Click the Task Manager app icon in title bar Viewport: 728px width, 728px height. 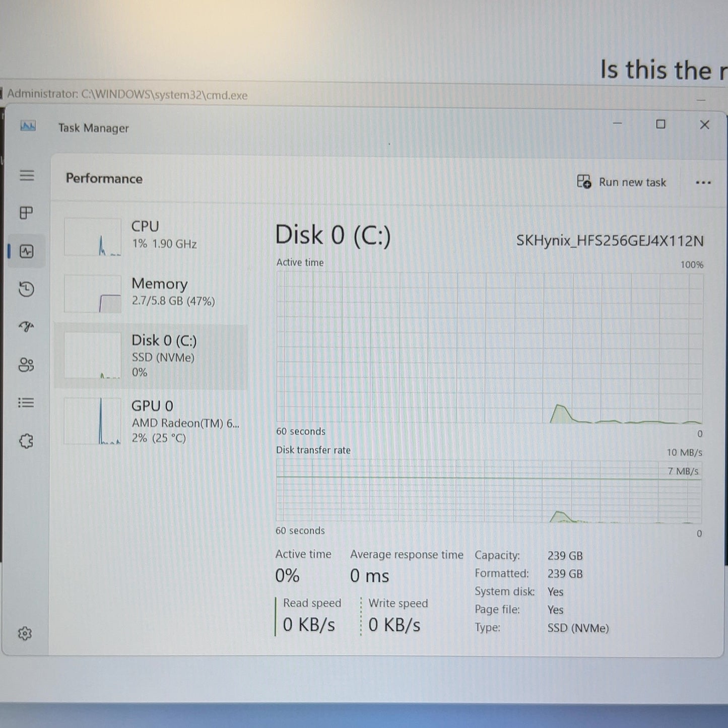pos(28,126)
